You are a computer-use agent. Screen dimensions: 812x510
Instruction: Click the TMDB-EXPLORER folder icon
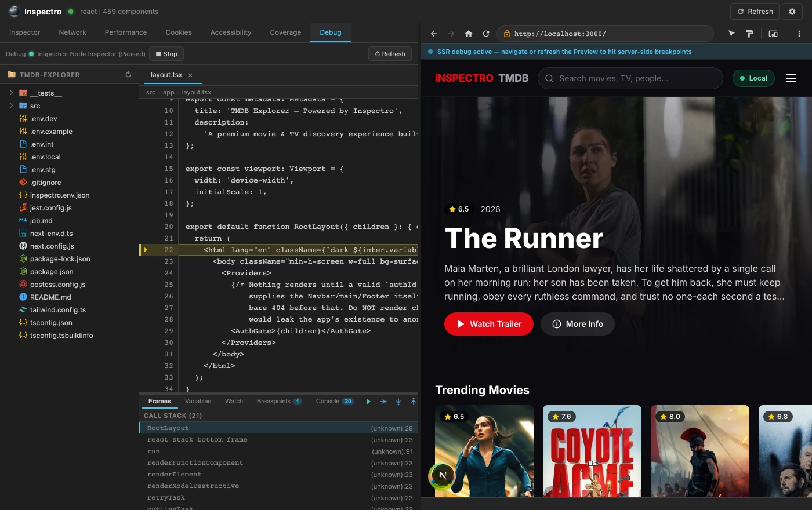[x=12, y=75]
